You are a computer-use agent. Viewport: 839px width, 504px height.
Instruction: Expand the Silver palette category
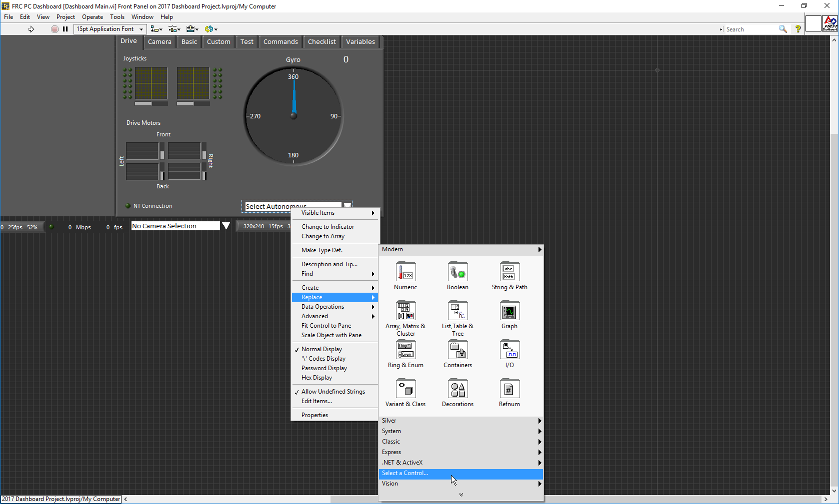(461, 421)
